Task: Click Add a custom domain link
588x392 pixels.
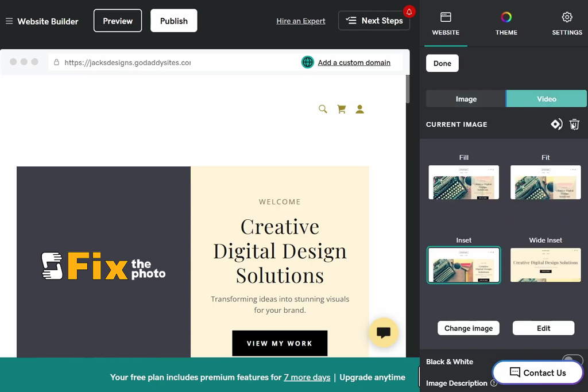Action: (354, 63)
